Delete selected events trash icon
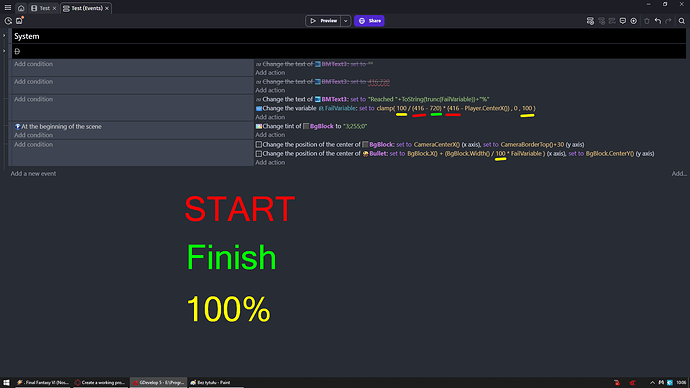 [x=646, y=21]
